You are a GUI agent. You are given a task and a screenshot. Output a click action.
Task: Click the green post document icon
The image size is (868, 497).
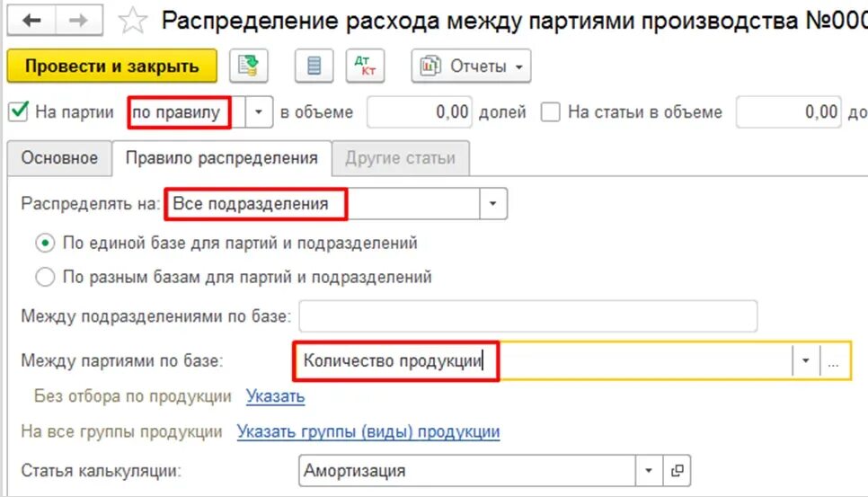tap(249, 66)
